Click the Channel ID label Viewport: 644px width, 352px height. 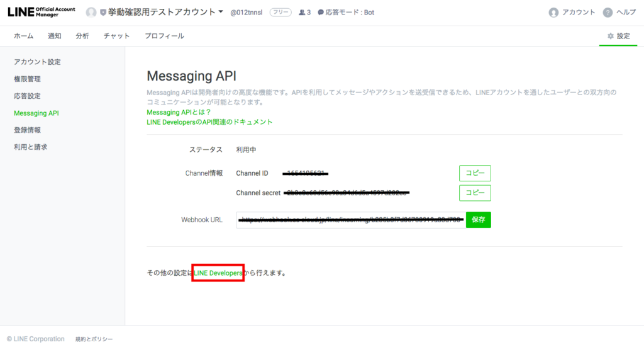(x=252, y=174)
